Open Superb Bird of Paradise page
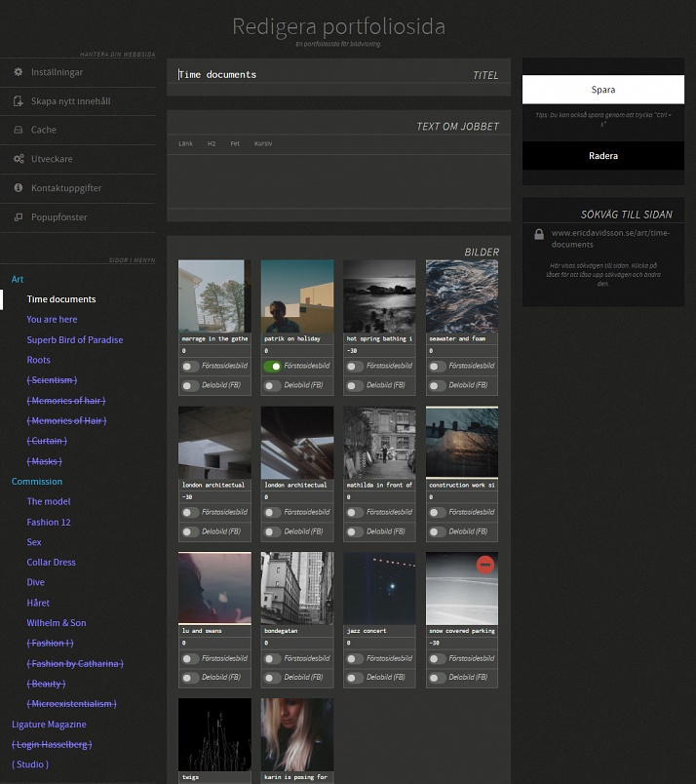 (74, 339)
